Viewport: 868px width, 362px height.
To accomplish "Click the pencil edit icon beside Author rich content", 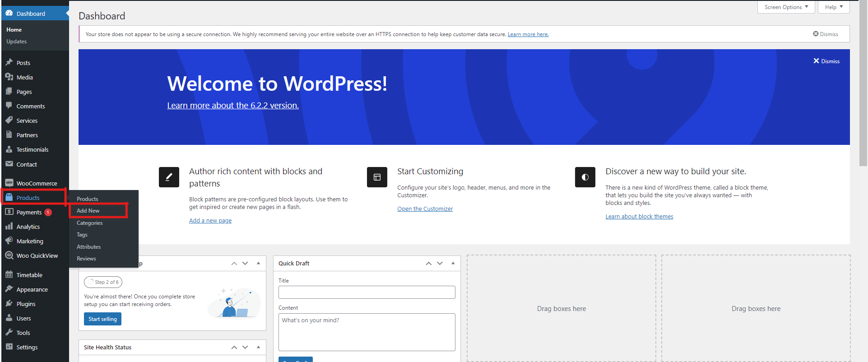I will pos(169,177).
